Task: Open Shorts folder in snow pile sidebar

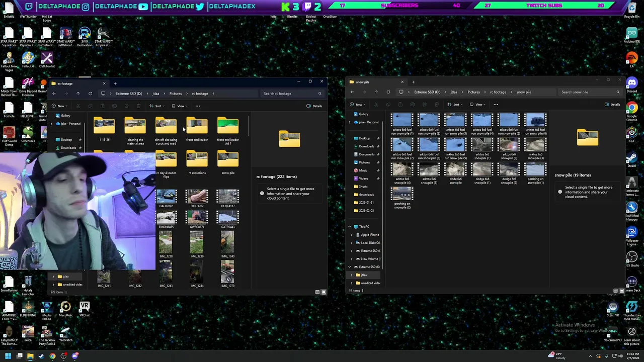Action: pos(363,187)
